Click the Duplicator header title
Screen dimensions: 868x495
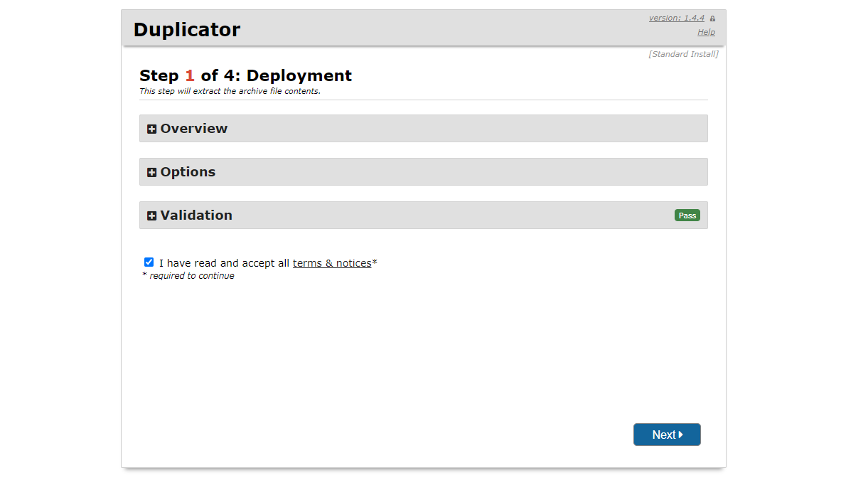click(x=187, y=29)
